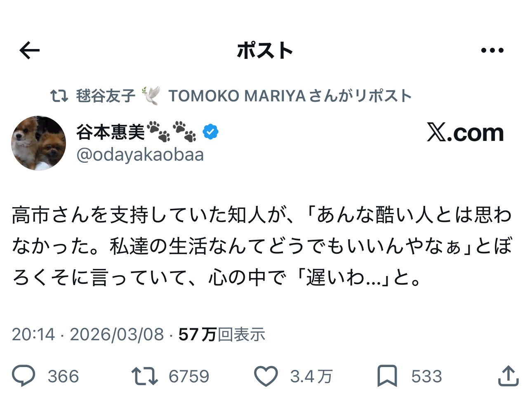The width and height of the screenshot is (532, 414).
Task: Tap the repost arrows icon below post
Action: [144, 376]
